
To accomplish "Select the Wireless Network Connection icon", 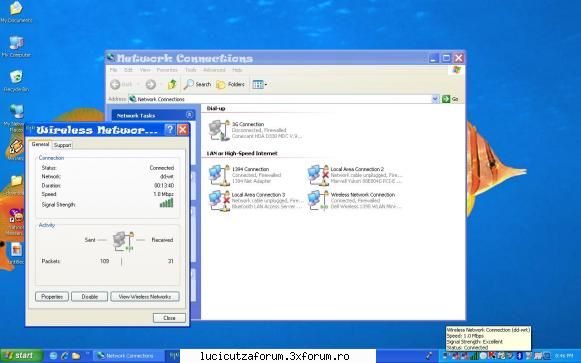I will 318,200.
